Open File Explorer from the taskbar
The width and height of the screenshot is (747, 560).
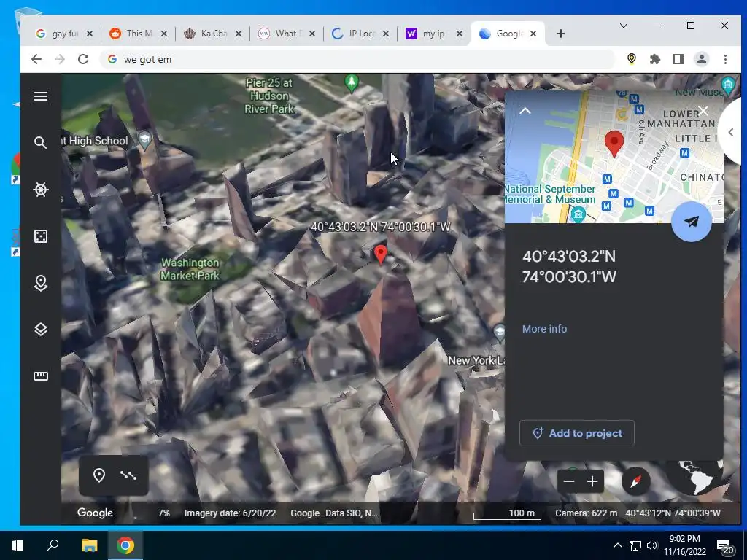89,545
